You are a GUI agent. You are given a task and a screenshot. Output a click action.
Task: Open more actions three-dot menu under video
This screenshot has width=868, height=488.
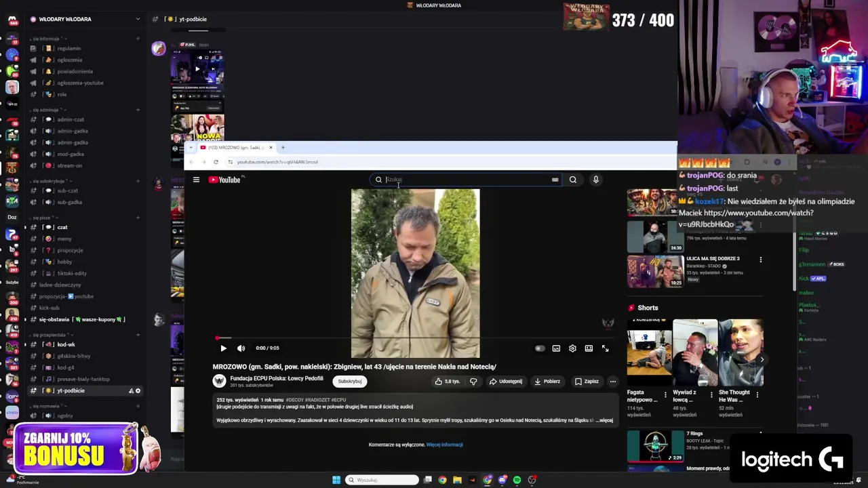[x=612, y=382]
